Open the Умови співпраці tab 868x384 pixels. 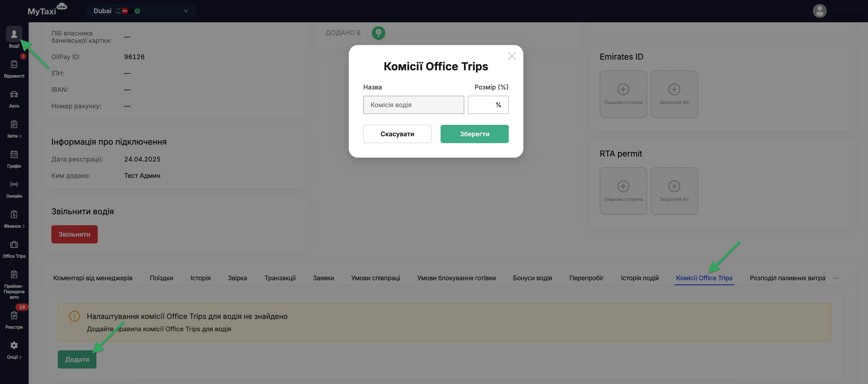(375, 278)
